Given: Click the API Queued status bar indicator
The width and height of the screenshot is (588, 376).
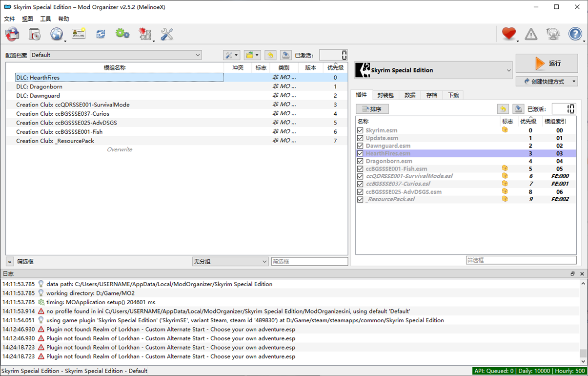Looking at the screenshot, I should (x=529, y=371).
